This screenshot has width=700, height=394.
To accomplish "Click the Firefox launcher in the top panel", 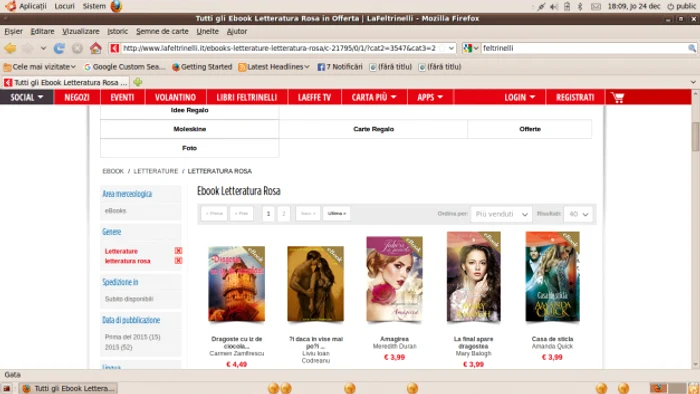I will coord(116,6).
